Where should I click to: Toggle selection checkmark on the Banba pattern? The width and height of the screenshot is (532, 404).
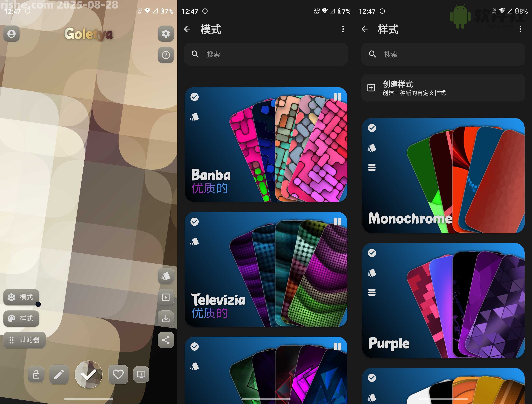pyautogui.click(x=194, y=97)
